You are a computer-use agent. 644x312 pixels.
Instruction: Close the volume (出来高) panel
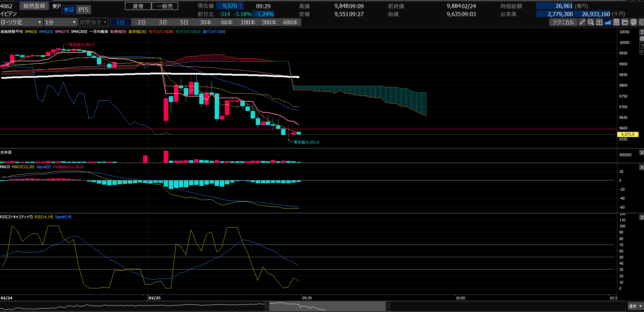tap(642, 152)
